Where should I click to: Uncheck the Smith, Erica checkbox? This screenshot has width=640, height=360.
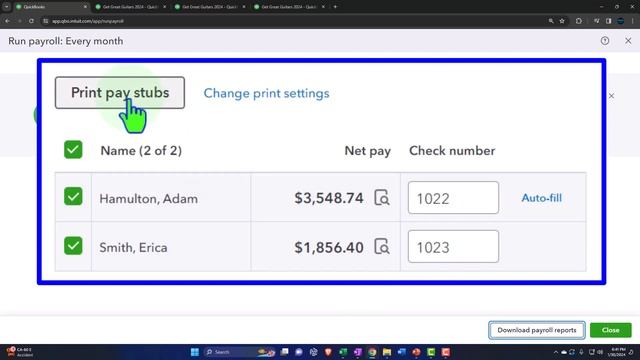[73, 246]
